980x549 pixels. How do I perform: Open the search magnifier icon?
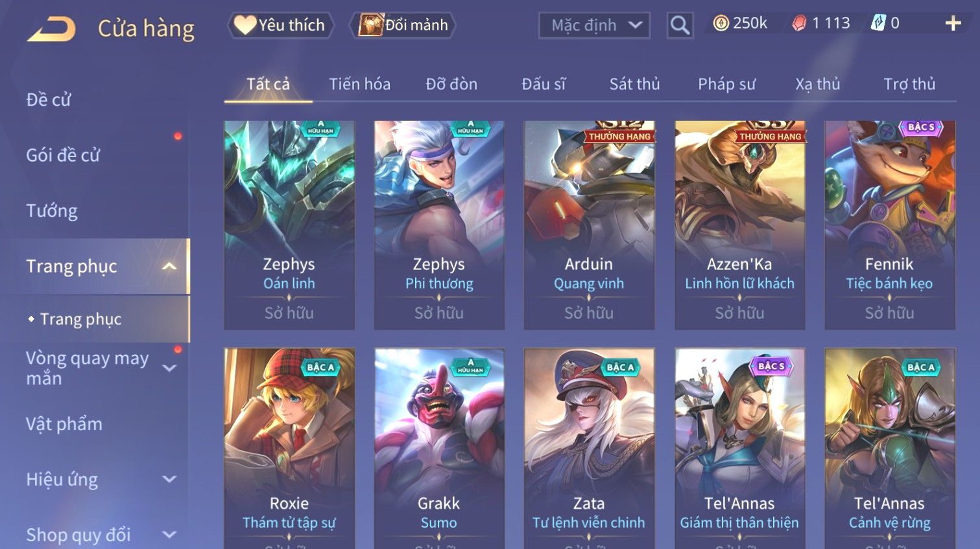[680, 25]
